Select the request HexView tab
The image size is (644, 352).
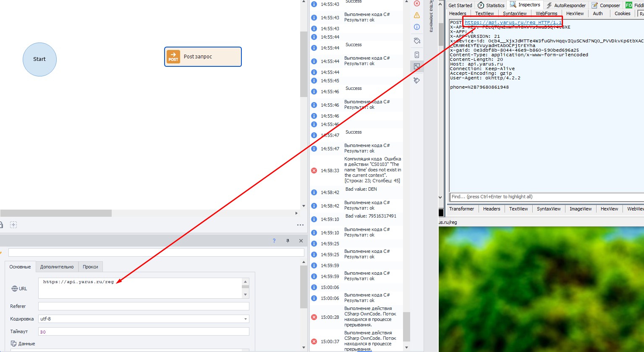pyautogui.click(x=575, y=13)
